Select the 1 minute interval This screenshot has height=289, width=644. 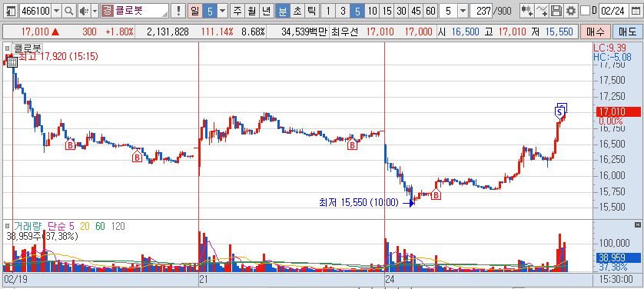click(327, 11)
